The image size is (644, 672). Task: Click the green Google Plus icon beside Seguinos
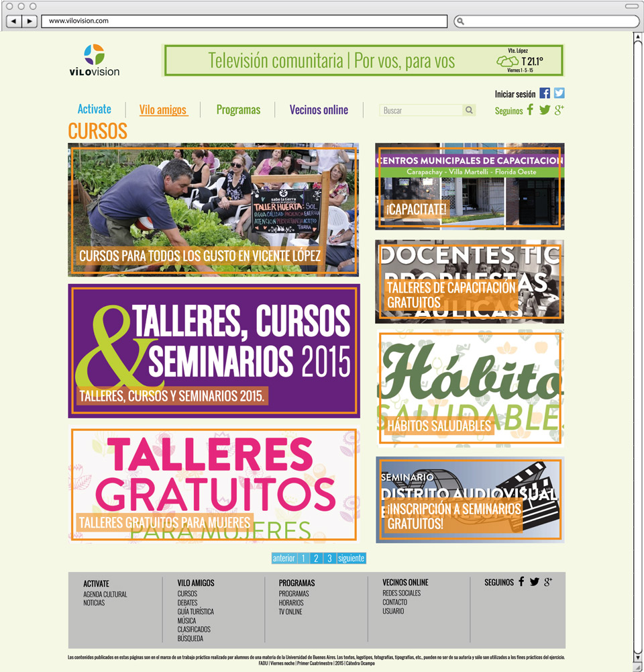(x=559, y=110)
